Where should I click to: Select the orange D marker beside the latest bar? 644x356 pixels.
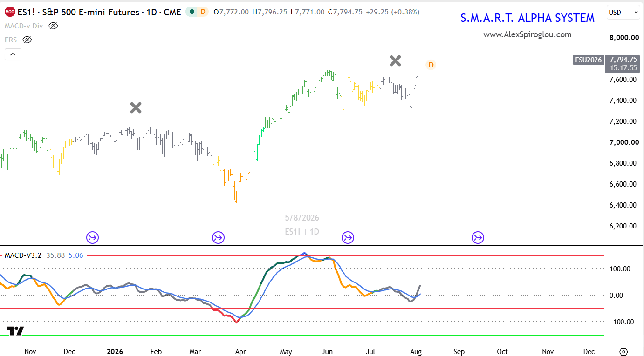click(x=431, y=65)
